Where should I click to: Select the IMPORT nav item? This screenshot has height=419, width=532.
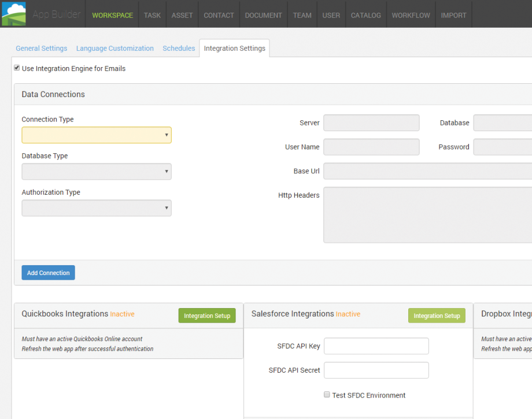click(453, 14)
